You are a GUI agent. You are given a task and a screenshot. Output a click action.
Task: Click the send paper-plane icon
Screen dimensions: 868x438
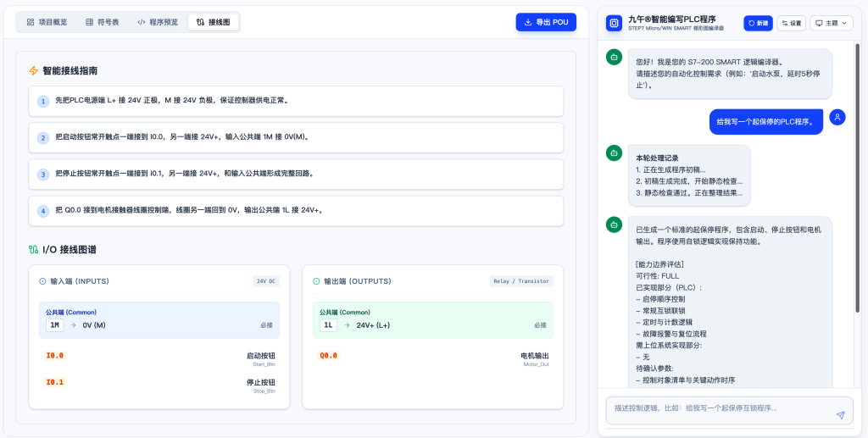[x=840, y=415]
